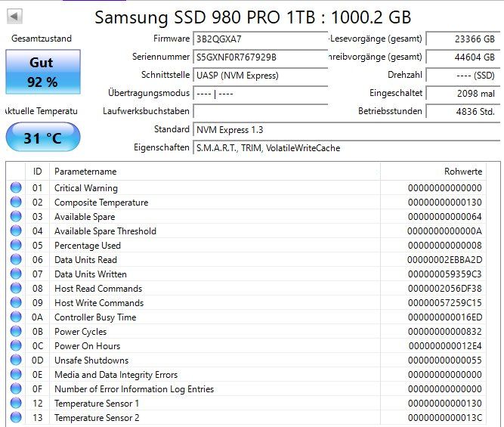Click status orb of Controller Busy Time row
The image size is (504, 427).
(x=16, y=317)
